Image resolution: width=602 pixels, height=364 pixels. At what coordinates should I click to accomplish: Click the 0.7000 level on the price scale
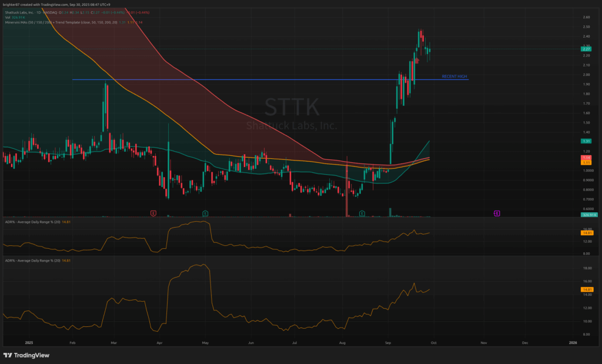(x=588, y=200)
